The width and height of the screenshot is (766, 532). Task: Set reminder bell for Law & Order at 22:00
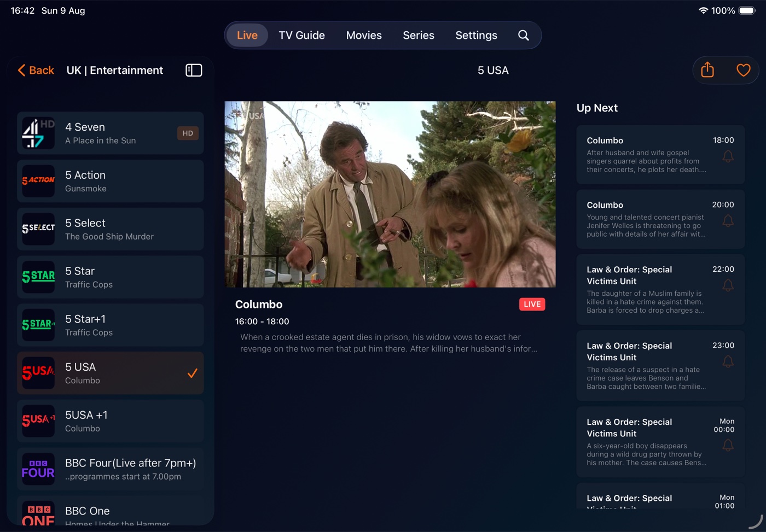(x=728, y=285)
